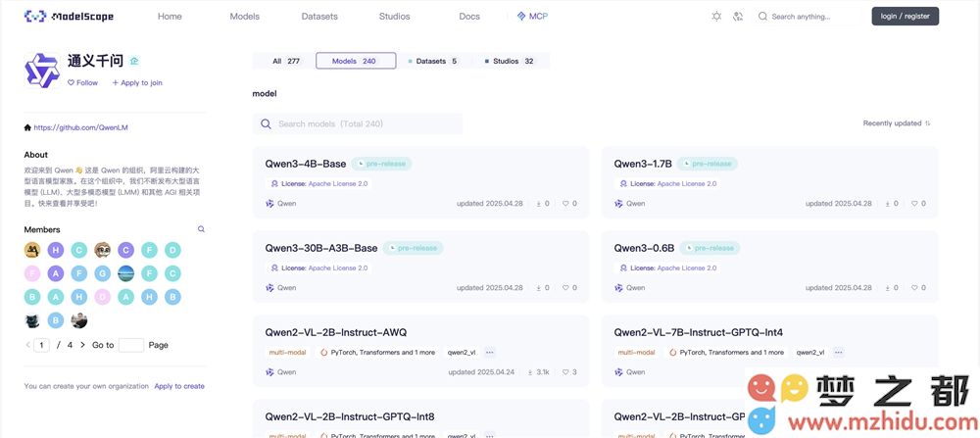Click the ModelScope logo
Screen dimensions: 980x438
tap(69, 17)
